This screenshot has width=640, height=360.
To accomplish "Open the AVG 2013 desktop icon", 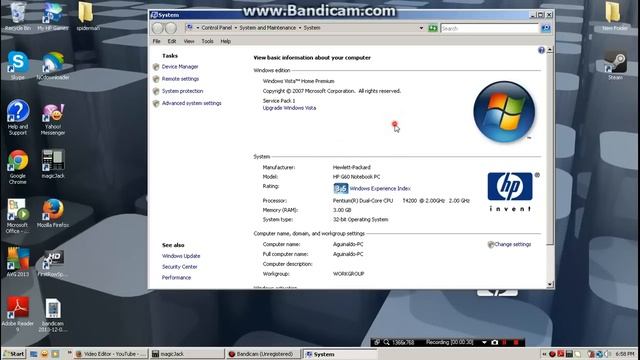I will coord(18,262).
